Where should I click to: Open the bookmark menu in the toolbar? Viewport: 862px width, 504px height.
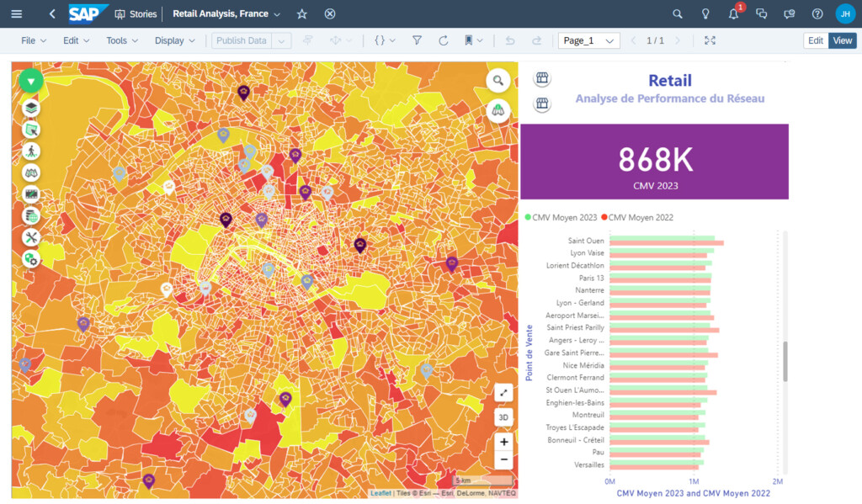(473, 40)
